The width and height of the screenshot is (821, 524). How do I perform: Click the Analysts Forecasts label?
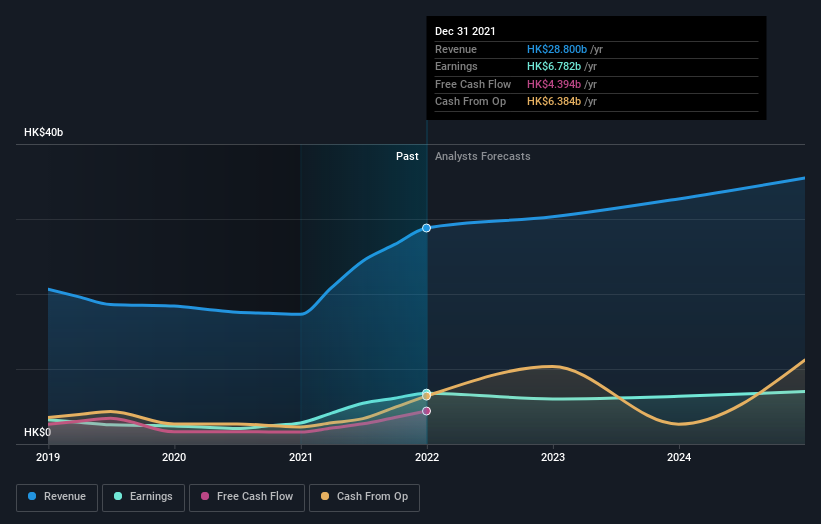(x=483, y=157)
